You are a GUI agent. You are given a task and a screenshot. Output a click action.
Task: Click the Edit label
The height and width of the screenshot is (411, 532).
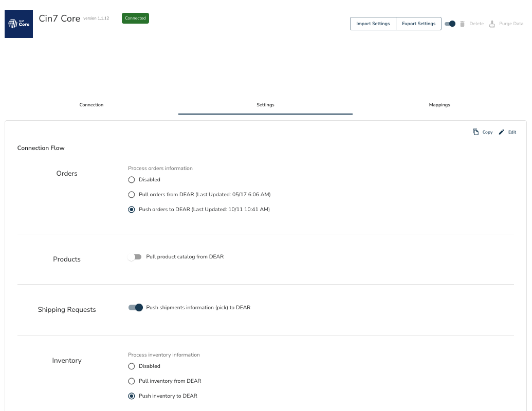point(512,132)
